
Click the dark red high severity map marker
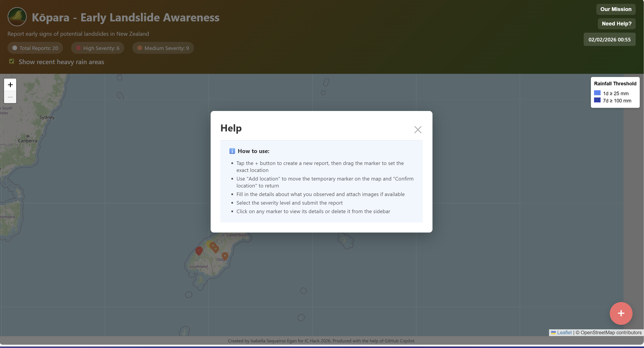(x=199, y=251)
